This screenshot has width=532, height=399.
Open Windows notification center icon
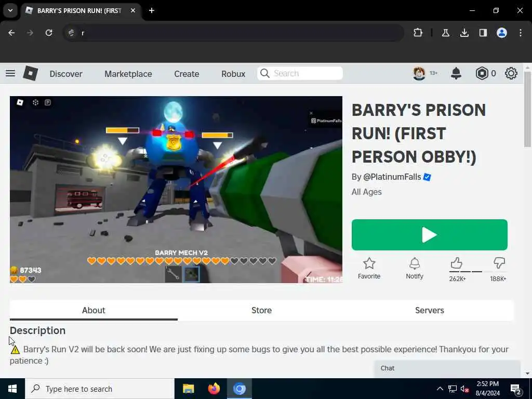[516, 389]
